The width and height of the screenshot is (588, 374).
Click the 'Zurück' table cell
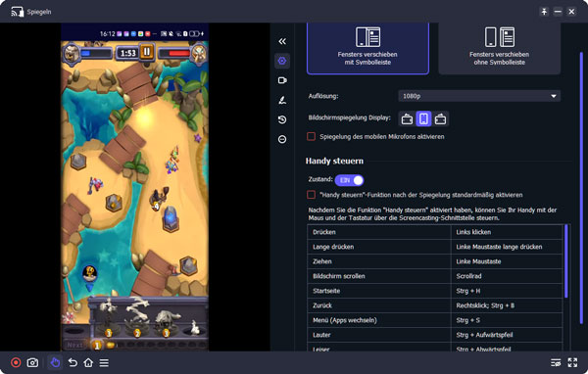point(378,305)
